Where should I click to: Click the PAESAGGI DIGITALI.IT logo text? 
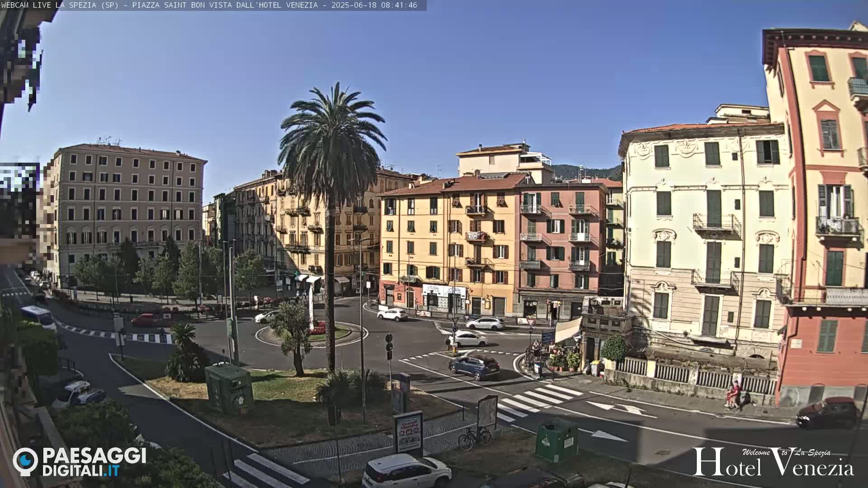pos(94,462)
